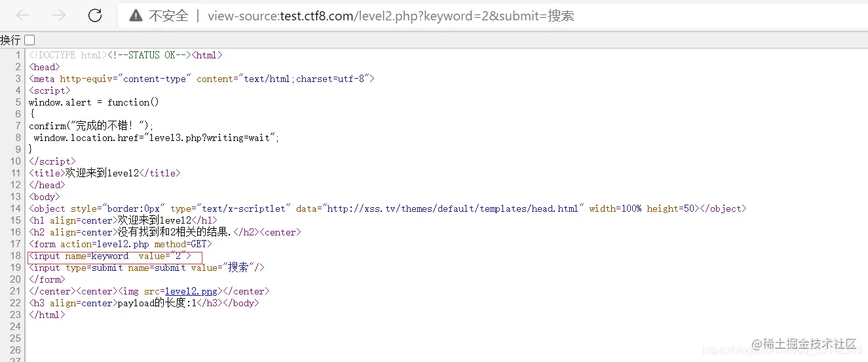Click the window.location.href level3.php line
This screenshot has width=868, height=362.
click(x=157, y=138)
